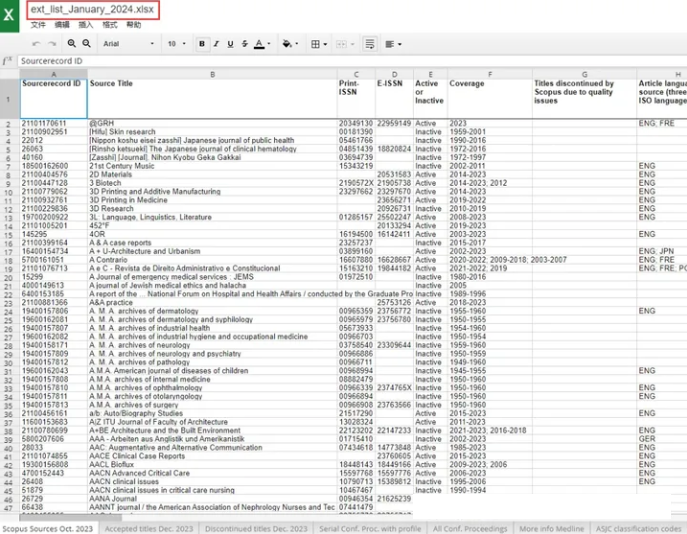This screenshot has width=687, height=534.
Task: Click the fx formula icon
Action: pyautogui.click(x=7, y=60)
